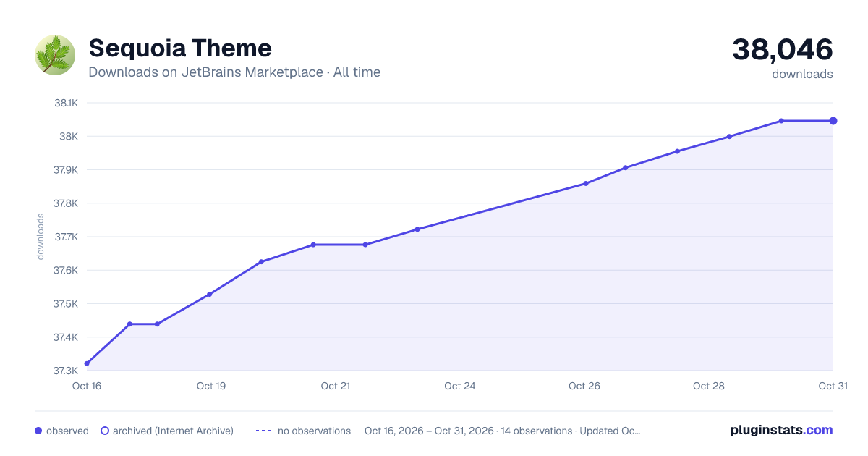
Task: Click the no observations dashed legend
Action: point(303,431)
